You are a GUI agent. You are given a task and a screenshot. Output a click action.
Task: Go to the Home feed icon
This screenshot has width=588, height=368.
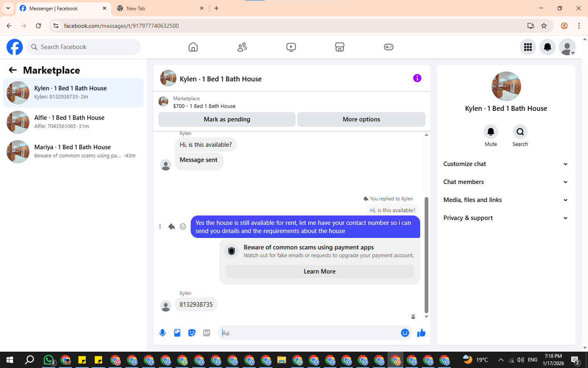click(x=193, y=47)
